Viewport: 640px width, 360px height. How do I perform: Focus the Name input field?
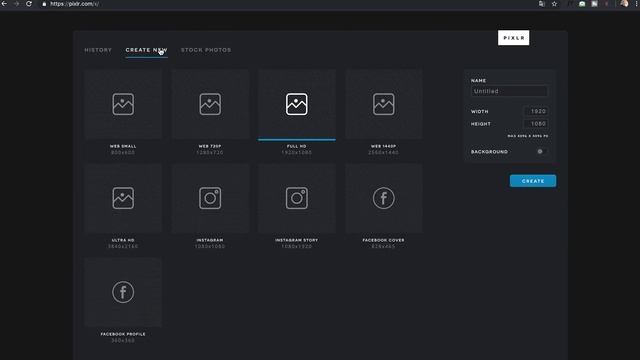click(509, 91)
